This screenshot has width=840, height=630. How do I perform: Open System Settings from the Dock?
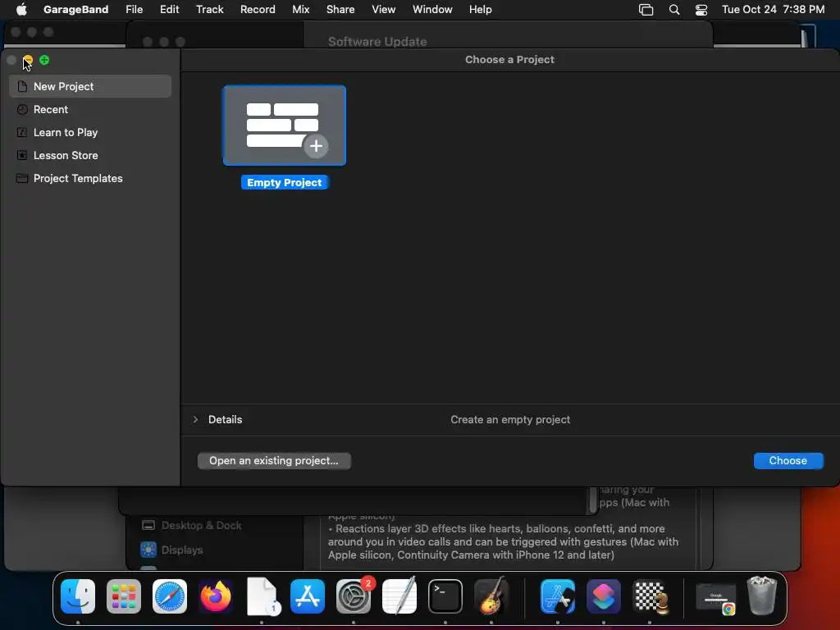[x=354, y=596]
